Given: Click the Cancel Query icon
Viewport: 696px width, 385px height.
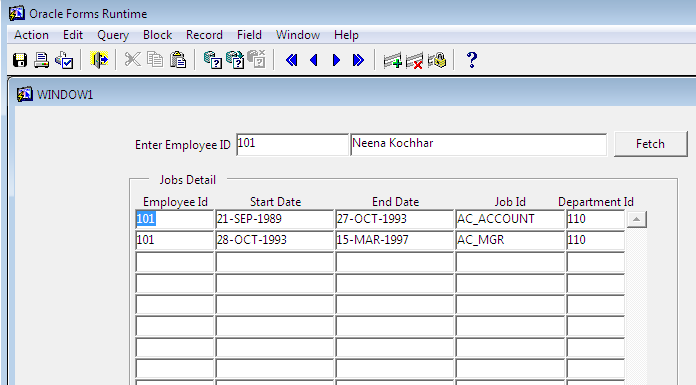Looking at the screenshot, I should tap(256, 60).
